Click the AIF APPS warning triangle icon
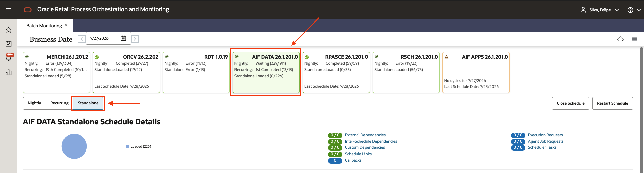The height and width of the screenshot is (173, 644). click(x=446, y=57)
